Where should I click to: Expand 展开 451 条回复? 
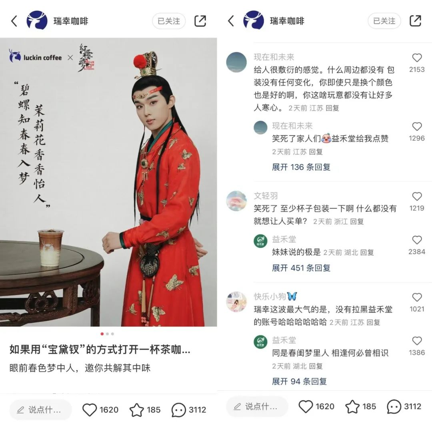(301, 268)
